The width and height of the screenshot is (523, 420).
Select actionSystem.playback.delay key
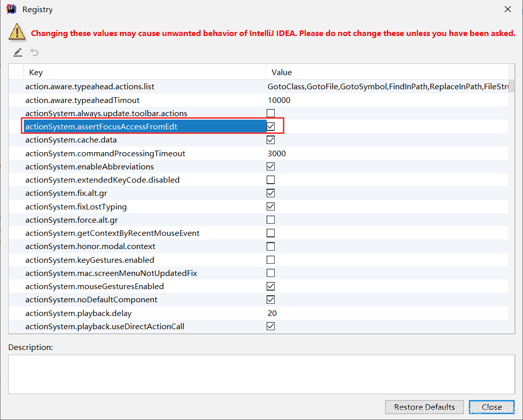78,313
